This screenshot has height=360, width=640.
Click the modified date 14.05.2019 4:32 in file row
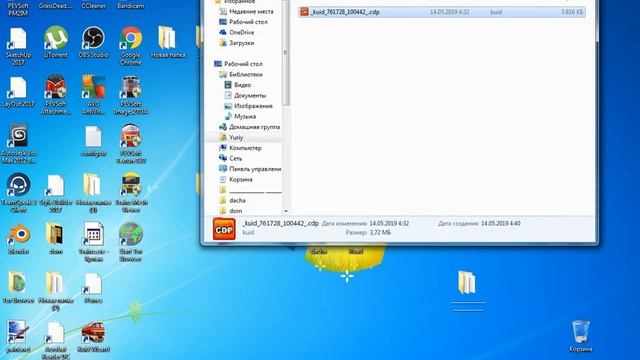coord(449,12)
